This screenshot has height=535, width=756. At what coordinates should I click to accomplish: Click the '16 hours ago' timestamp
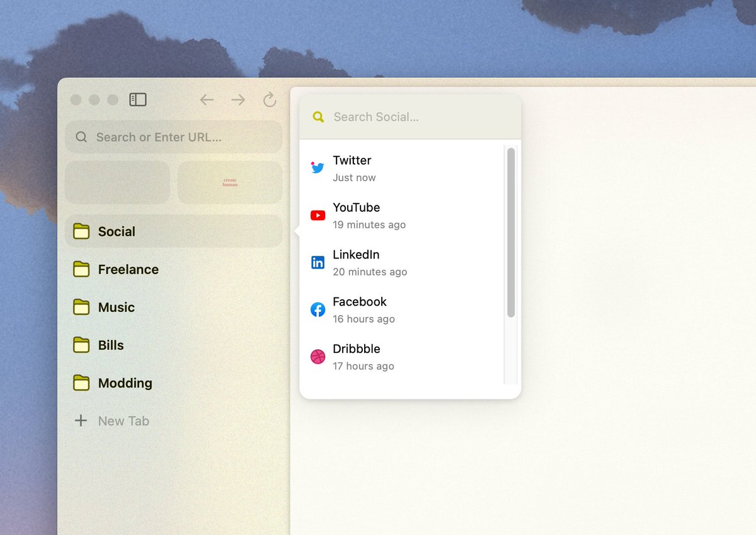pyautogui.click(x=364, y=319)
